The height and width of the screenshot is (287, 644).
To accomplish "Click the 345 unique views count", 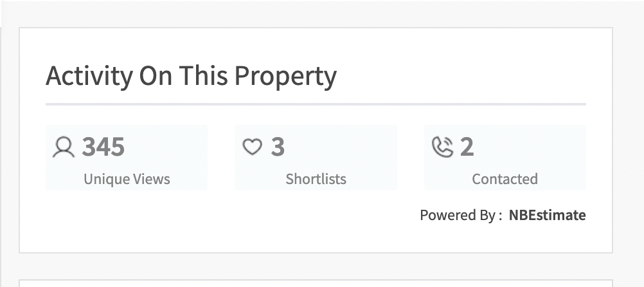I will point(103,147).
